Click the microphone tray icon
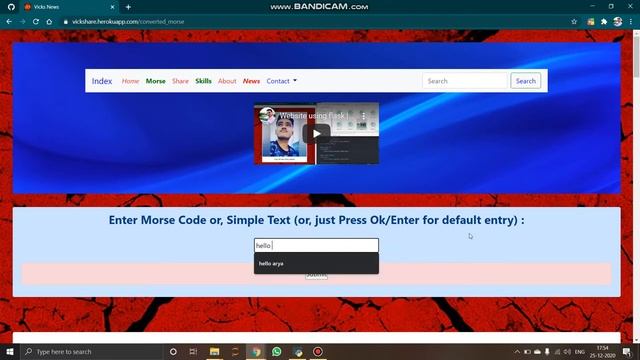The height and width of the screenshot is (360, 640). 547,351
